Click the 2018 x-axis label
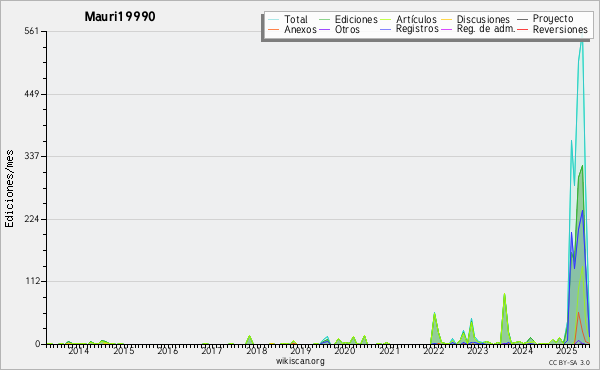Viewport: 600px width, 370px height. tap(256, 350)
